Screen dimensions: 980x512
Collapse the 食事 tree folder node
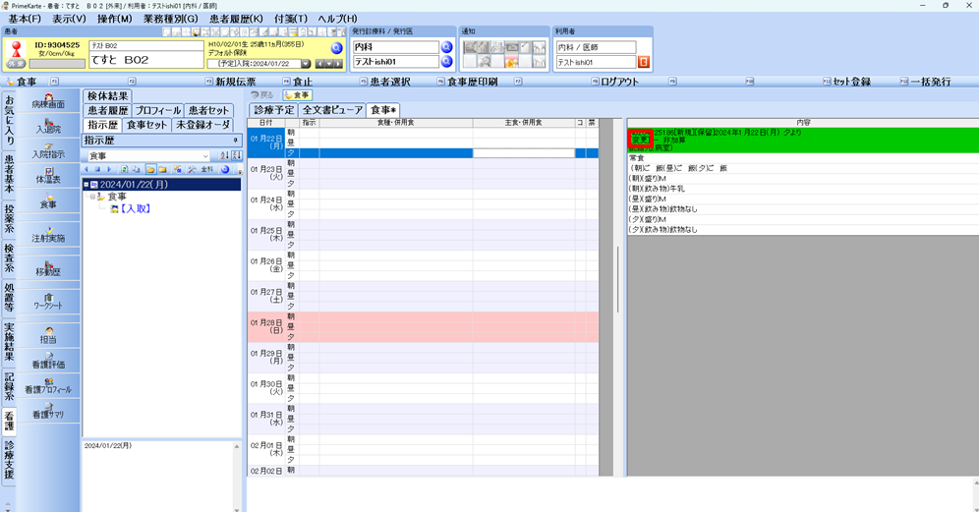coord(92,197)
